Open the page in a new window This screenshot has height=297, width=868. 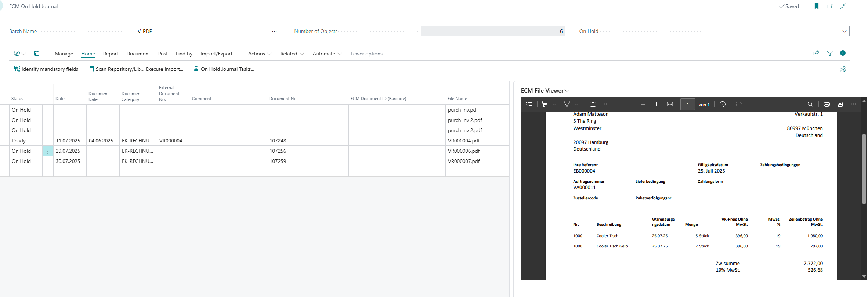tap(829, 6)
